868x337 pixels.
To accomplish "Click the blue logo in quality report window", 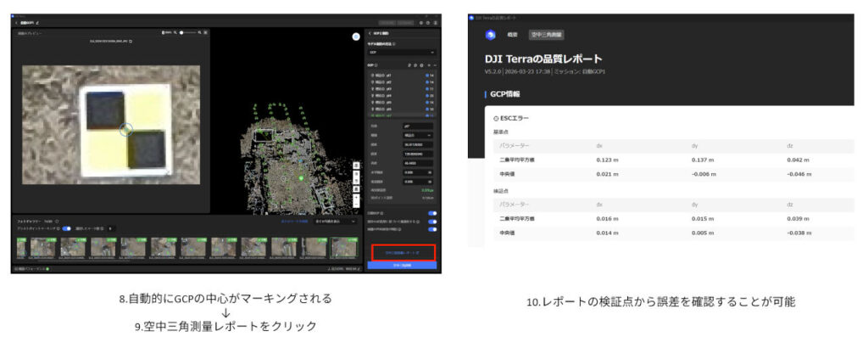I will coord(491,35).
